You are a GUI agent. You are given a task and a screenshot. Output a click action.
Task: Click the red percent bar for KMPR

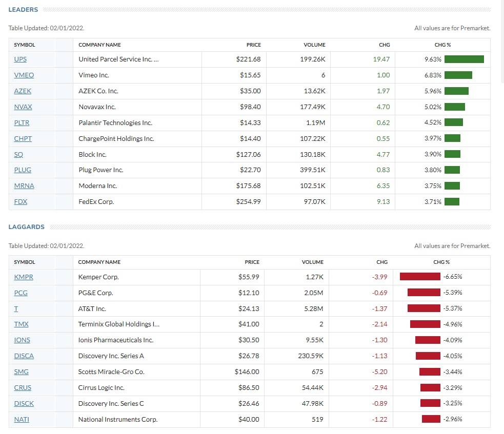(420, 277)
